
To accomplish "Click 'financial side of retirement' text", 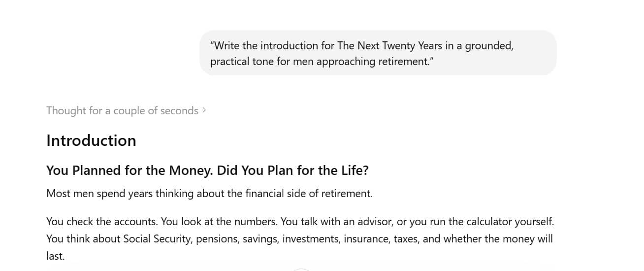I will [309, 194].
